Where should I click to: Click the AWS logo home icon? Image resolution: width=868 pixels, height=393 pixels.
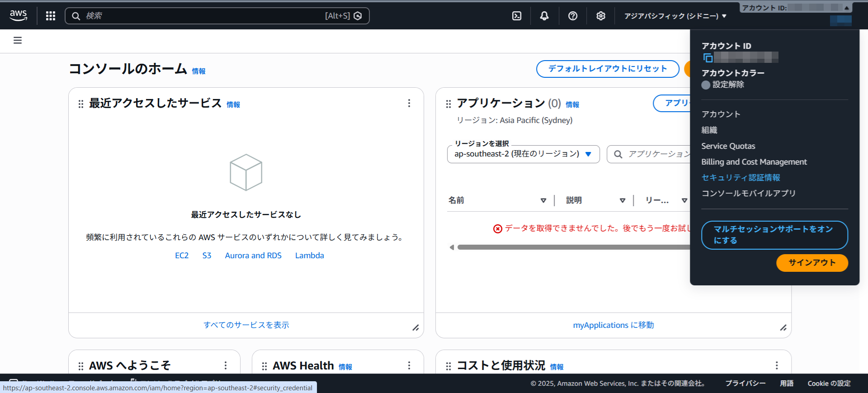tap(19, 15)
